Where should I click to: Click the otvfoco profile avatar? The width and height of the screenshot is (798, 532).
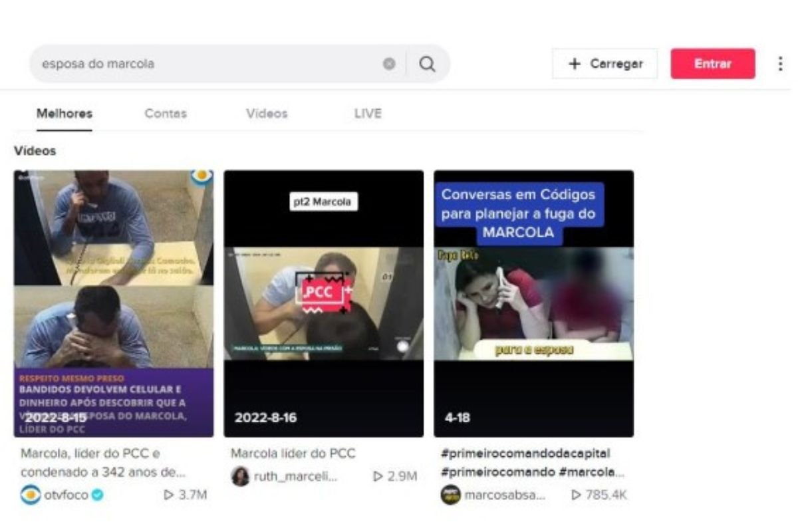pos(30,495)
